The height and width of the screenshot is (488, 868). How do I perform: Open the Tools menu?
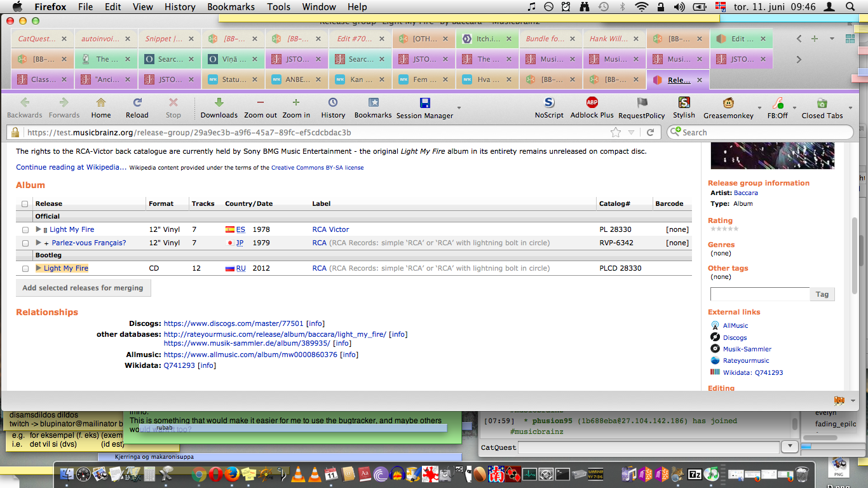coord(278,6)
